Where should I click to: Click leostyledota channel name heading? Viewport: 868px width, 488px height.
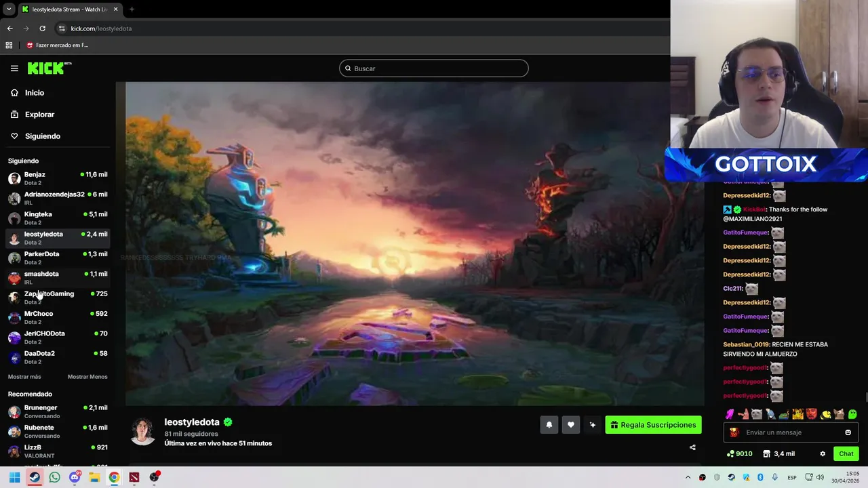pos(192,422)
